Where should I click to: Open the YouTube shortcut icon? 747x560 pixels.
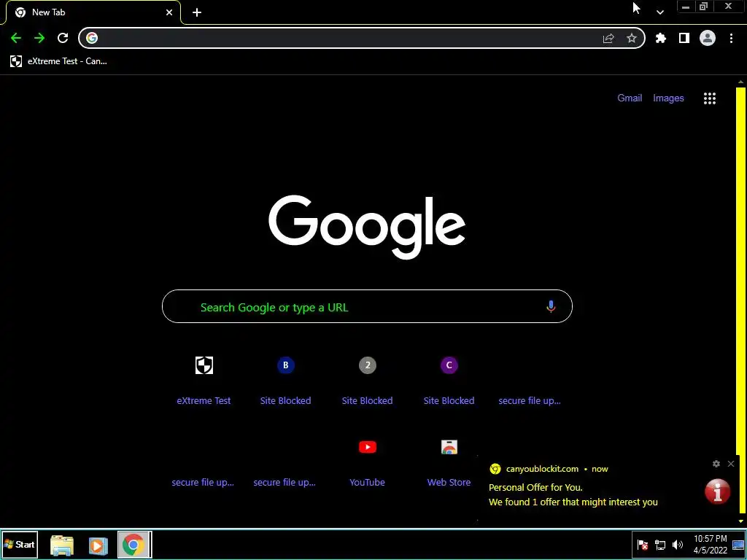[368, 447]
